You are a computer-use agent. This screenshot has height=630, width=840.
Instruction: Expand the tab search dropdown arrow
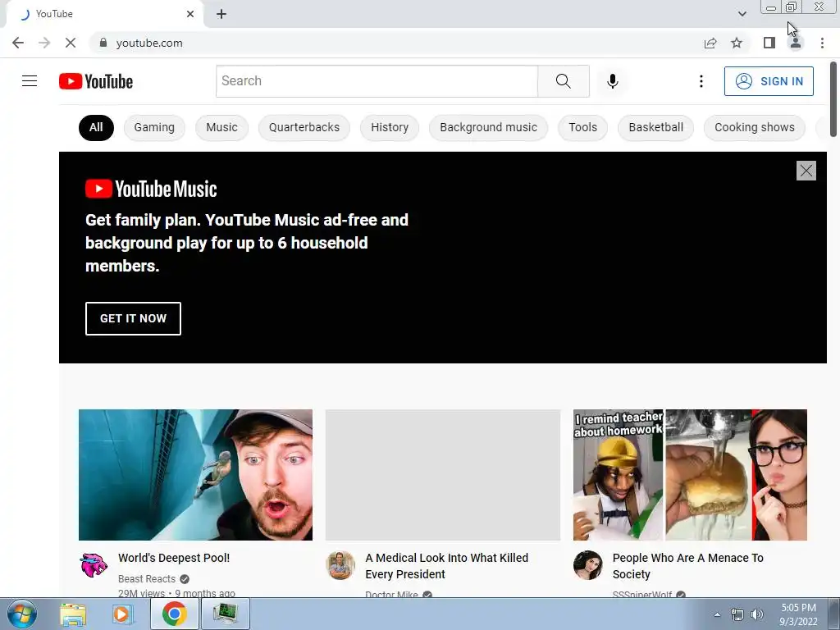[742, 14]
